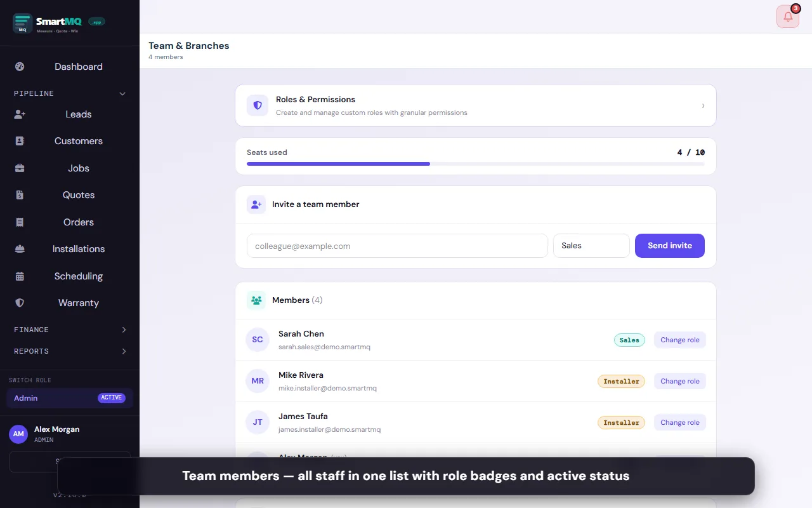Click the Members group icon
Viewport: 812px width, 508px height.
[256, 300]
